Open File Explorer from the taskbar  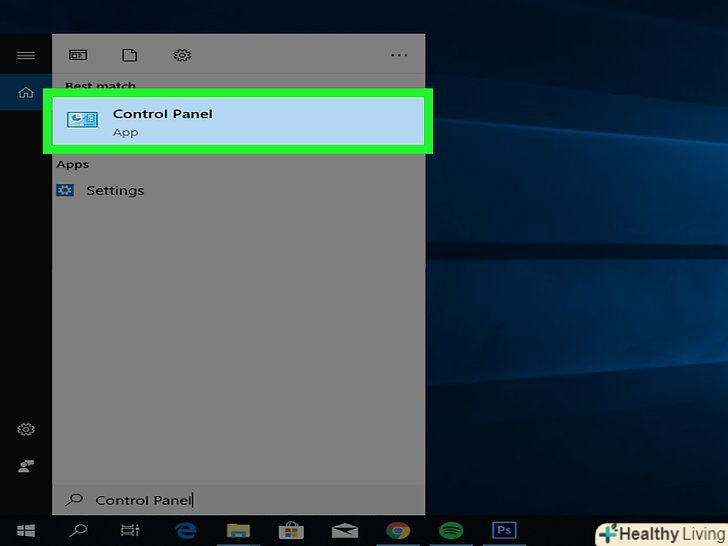pos(238,531)
